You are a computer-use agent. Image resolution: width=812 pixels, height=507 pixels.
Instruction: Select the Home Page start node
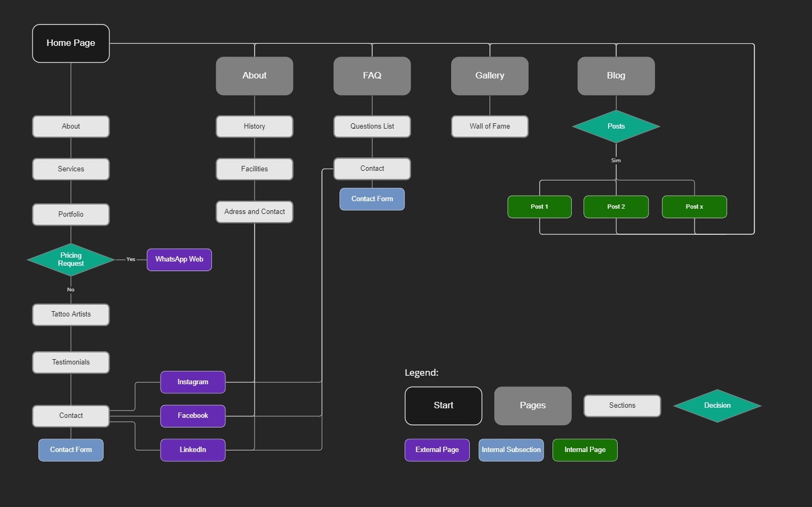click(71, 43)
